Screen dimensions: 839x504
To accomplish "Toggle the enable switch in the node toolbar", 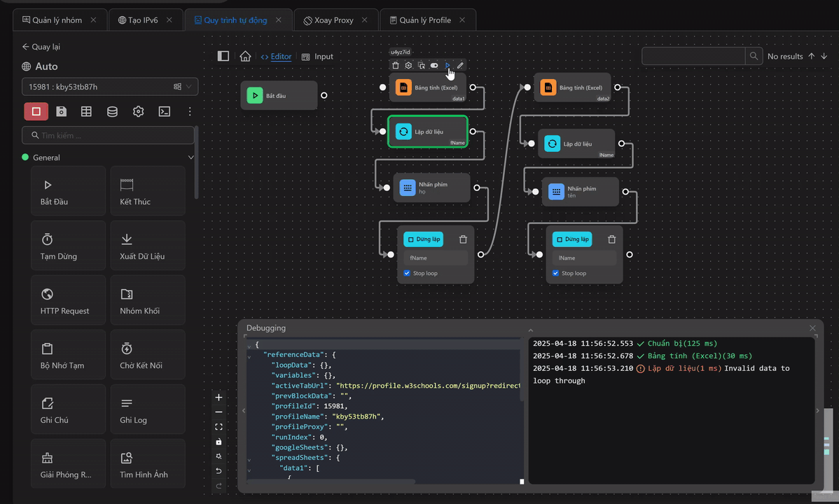I will [x=434, y=66].
